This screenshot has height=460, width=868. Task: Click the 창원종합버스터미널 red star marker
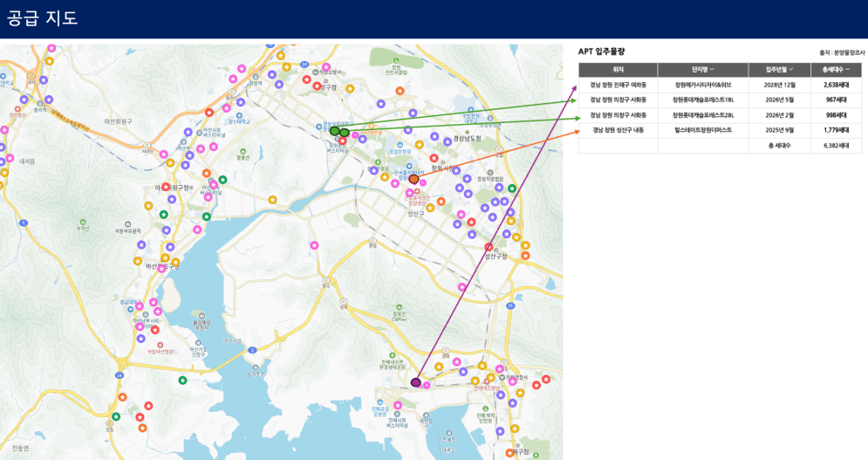[x=343, y=141]
